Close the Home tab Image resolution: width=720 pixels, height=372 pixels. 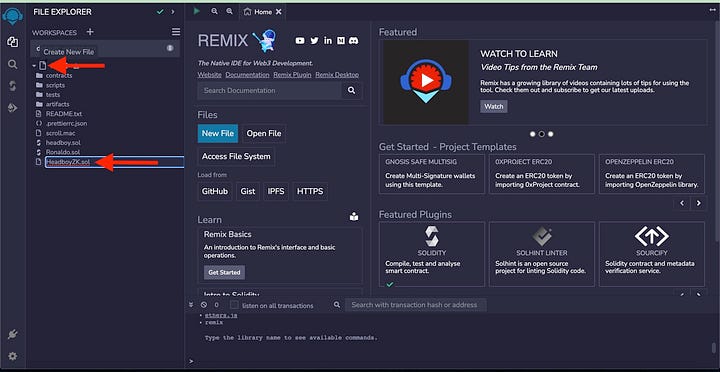279,12
